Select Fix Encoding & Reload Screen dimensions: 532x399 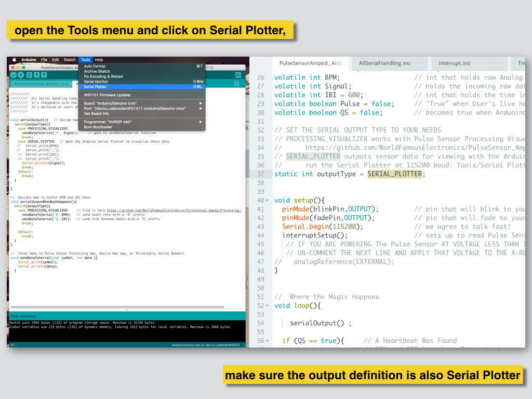142,77
